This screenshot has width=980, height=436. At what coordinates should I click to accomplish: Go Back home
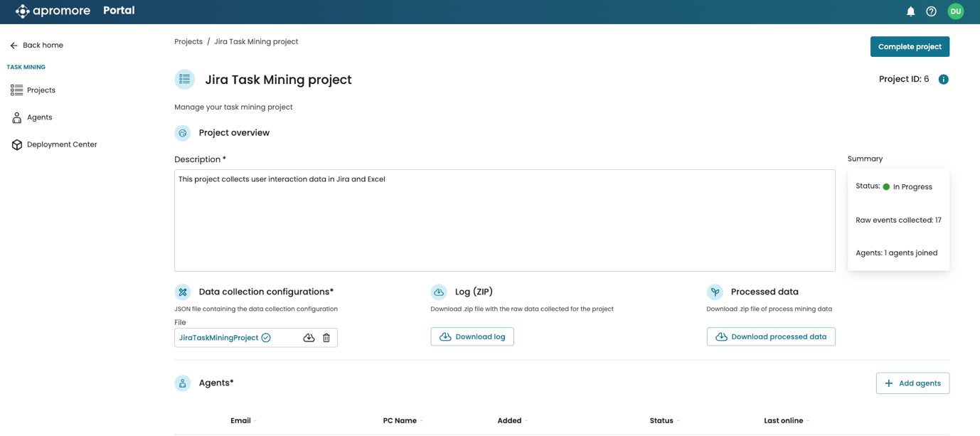tap(43, 46)
